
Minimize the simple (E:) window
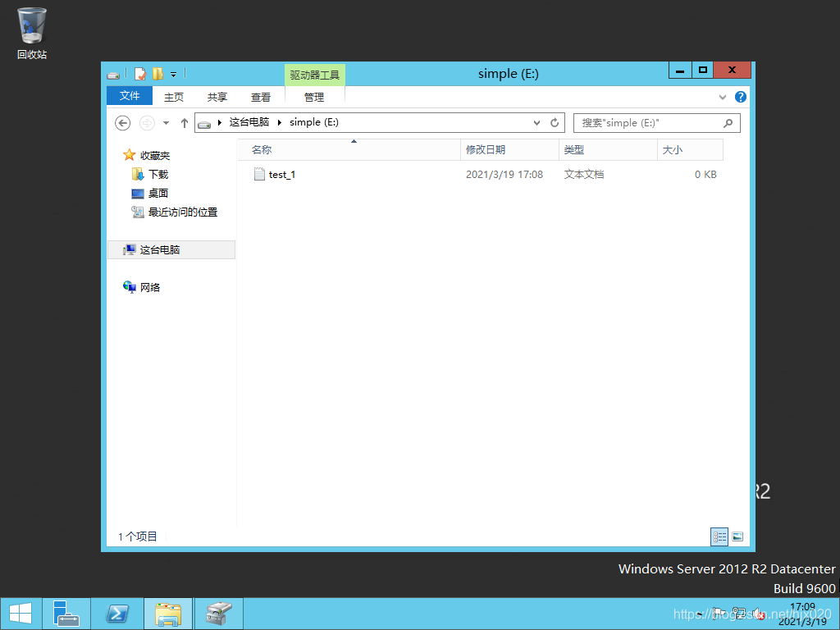[680, 71]
